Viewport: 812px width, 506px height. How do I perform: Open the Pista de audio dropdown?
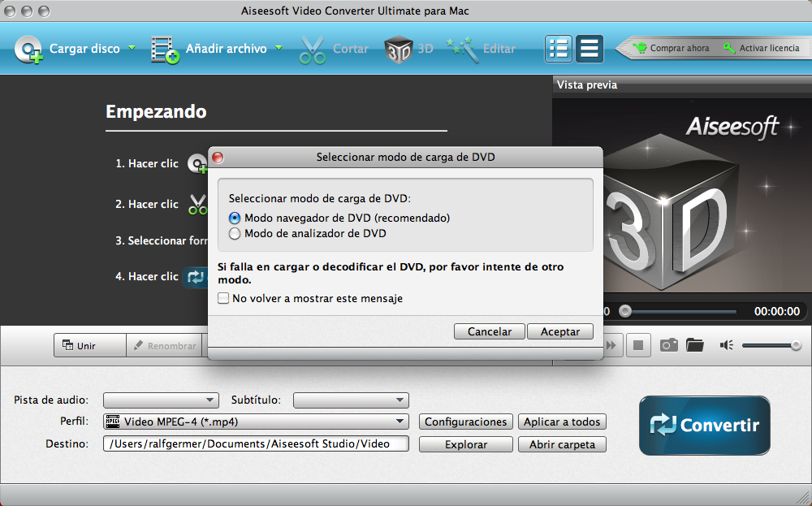click(x=161, y=400)
